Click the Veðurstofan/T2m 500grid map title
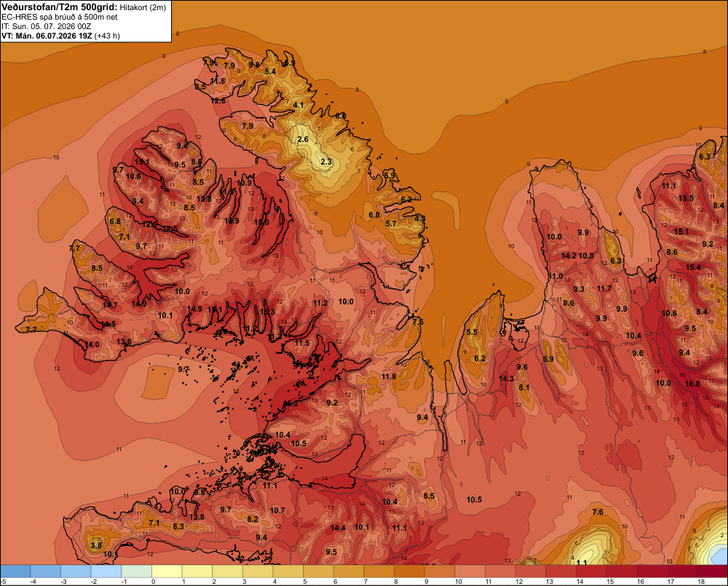The width and height of the screenshot is (728, 586). pos(60,7)
